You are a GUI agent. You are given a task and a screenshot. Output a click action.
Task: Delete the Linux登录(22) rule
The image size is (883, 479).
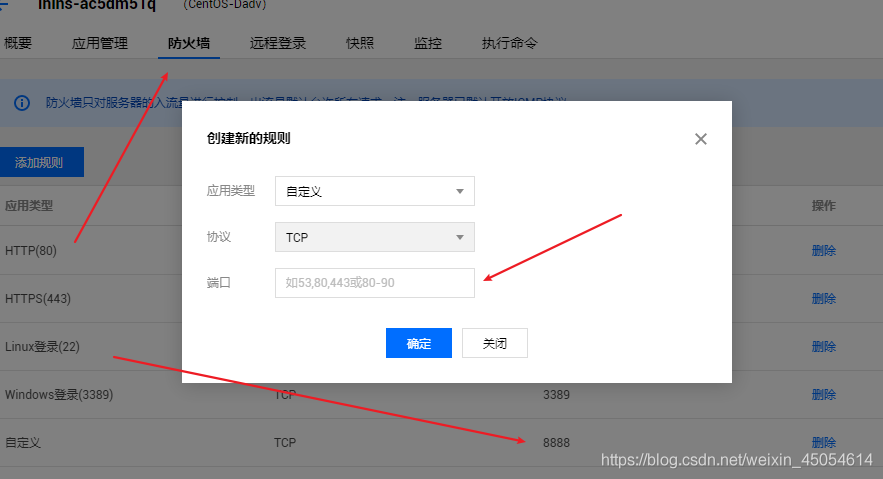pyautogui.click(x=823, y=346)
